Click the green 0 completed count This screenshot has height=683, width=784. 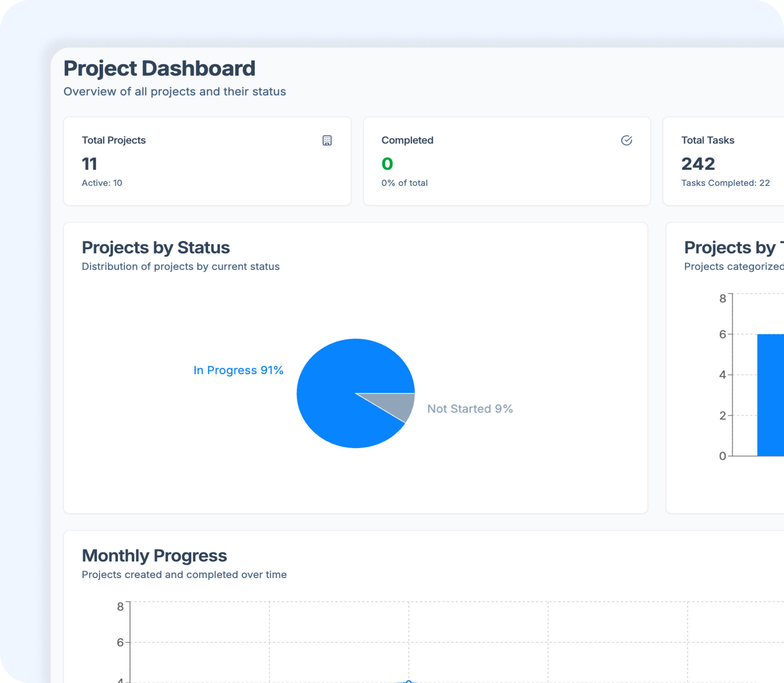click(387, 164)
